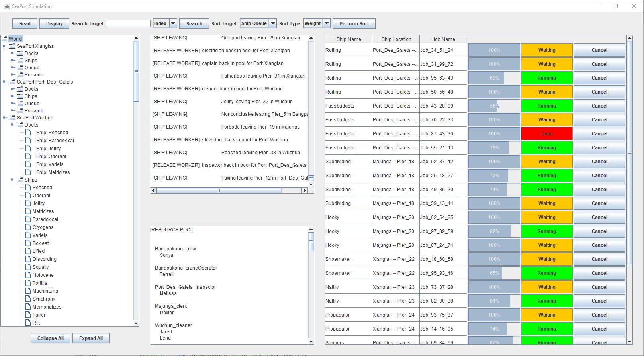The height and width of the screenshot is (356, 644).
Task: Click Wuchun_cleaner in resource pool
Action: (x=173, y=325)
